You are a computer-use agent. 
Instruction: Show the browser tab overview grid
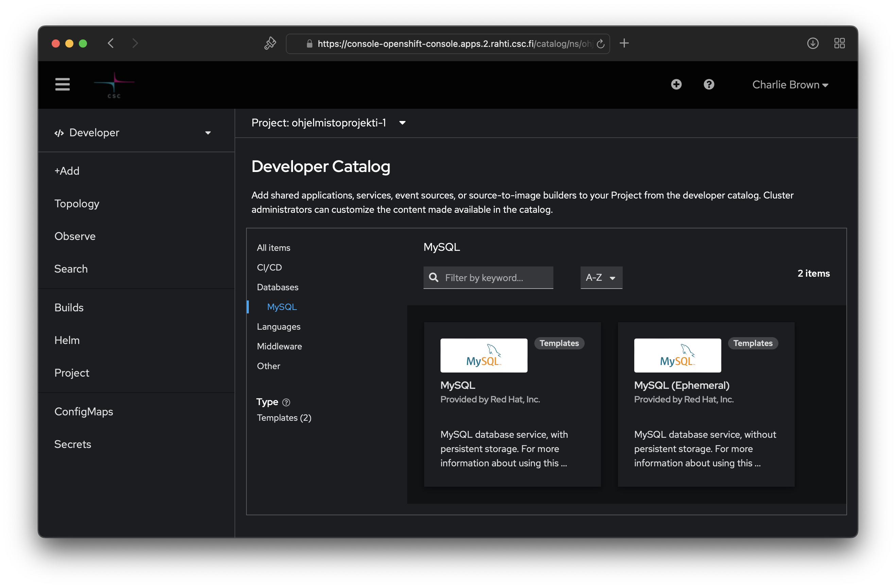tap(839, 43)
